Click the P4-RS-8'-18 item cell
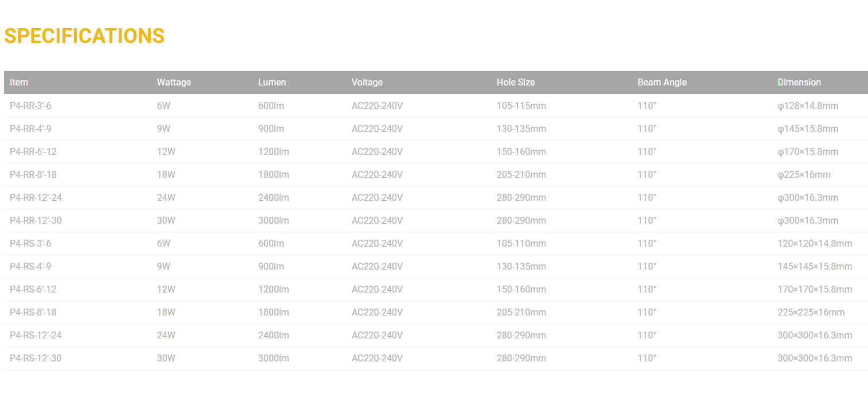 point(33,313)
